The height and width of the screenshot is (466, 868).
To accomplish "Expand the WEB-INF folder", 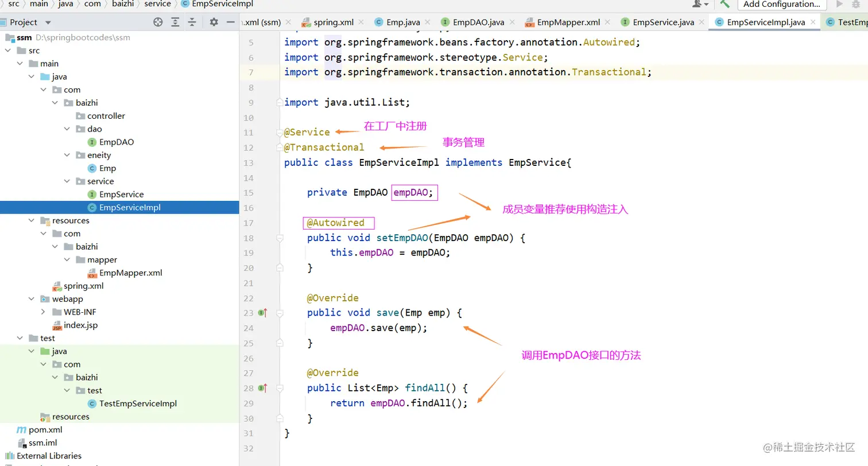I will pyautogui.click(x=44, y=312).
